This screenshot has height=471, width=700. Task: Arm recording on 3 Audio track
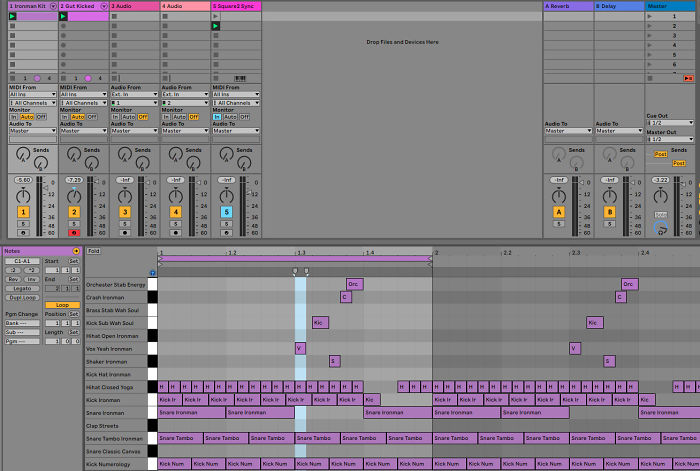click(125, 233)
